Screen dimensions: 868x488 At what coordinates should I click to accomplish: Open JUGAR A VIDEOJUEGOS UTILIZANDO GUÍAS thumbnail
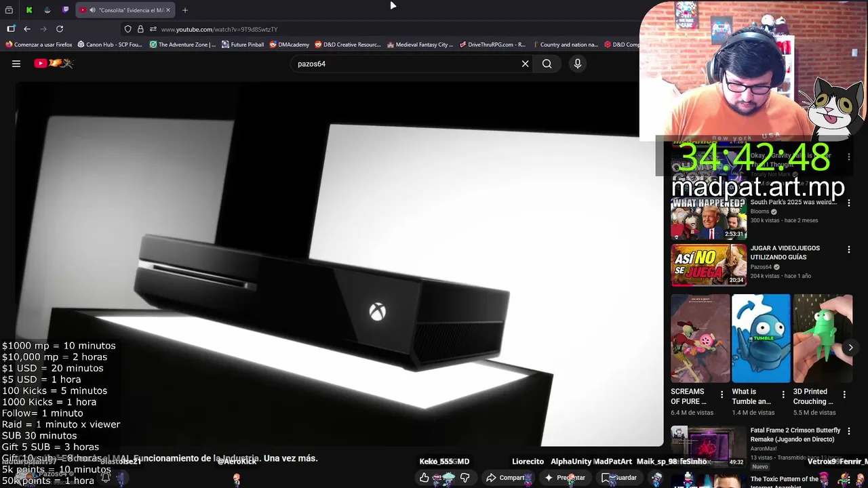point(709,265)
